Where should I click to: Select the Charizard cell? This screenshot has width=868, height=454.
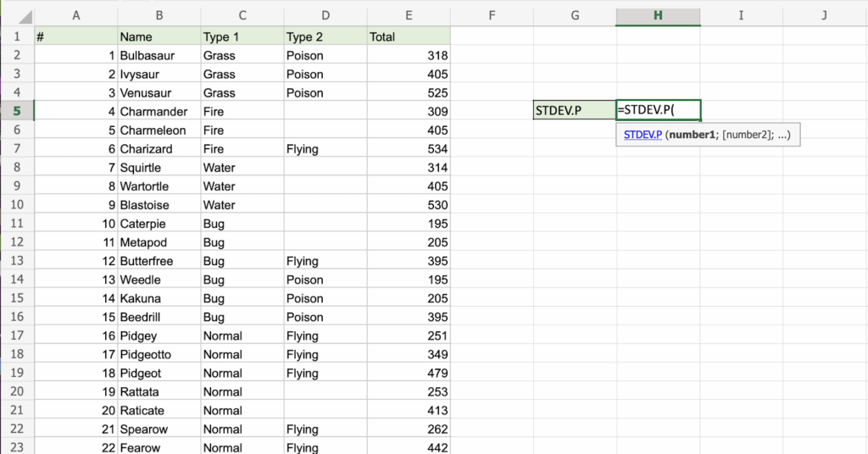159,149
